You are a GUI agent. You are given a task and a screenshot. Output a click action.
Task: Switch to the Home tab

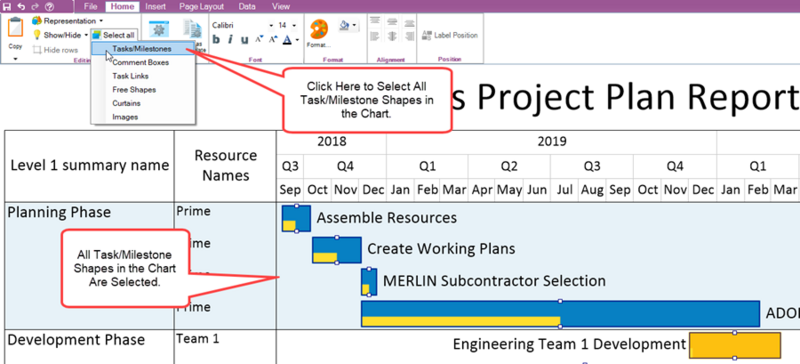122,7
